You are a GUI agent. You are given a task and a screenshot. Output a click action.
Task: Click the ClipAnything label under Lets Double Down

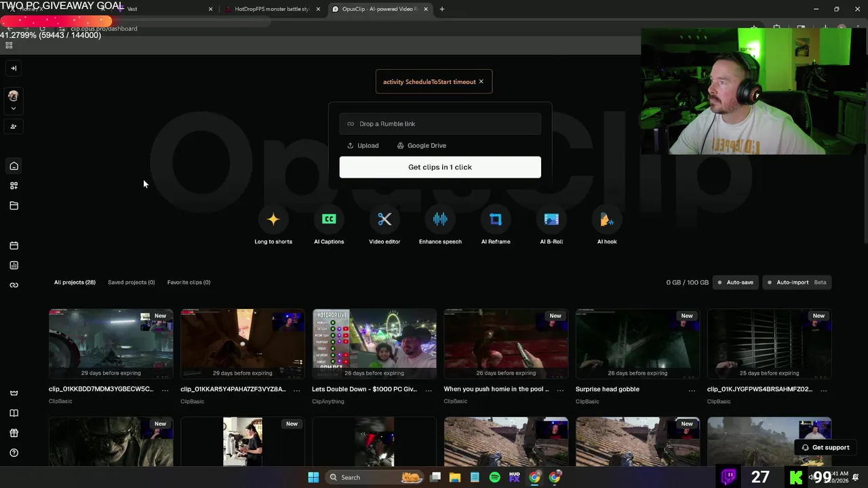(x=328, y=401)
